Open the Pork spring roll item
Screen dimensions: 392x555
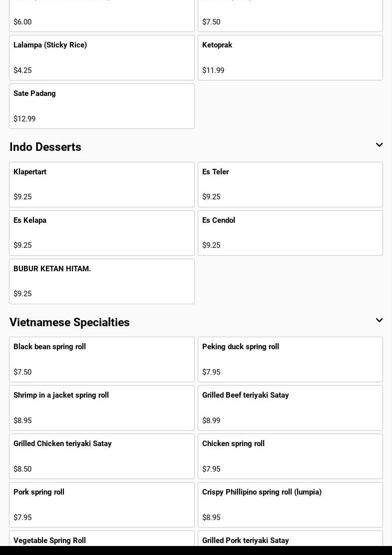(101, 505)
